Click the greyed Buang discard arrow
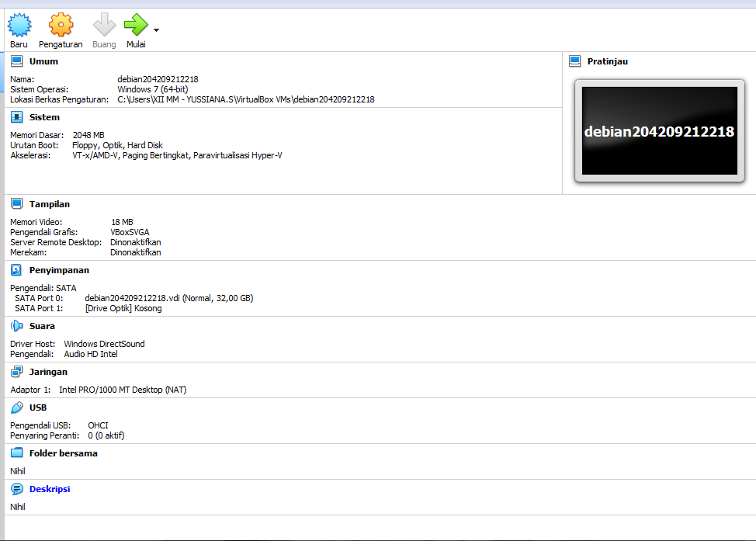This screenshot has height=541, width=756. click(104, 25)
